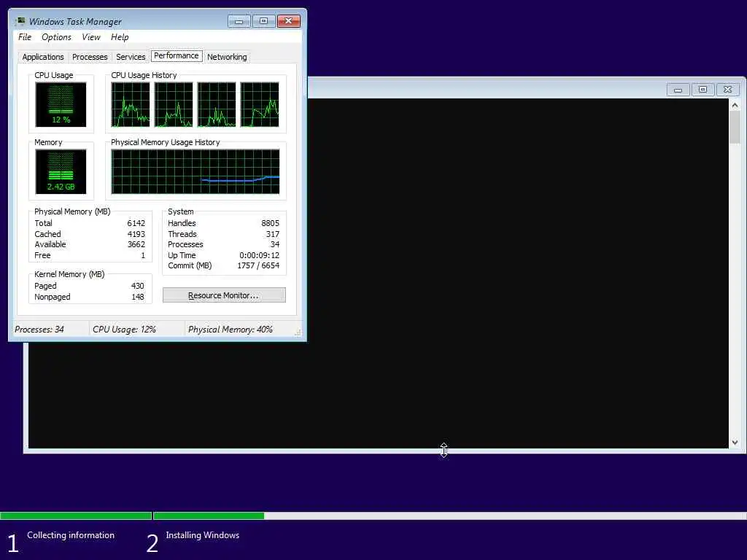Image resolution: width=747 pixels, height=560 pixels.
Task: Click status bar entry Physical Memory: 40%
Action: click(230, 330)
